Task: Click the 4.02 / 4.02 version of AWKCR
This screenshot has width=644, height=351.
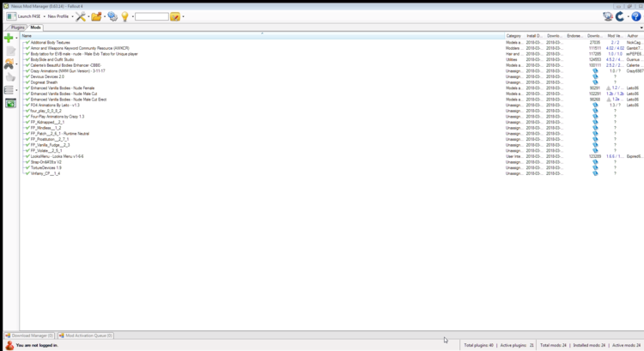Action: [x=615, y=48]
